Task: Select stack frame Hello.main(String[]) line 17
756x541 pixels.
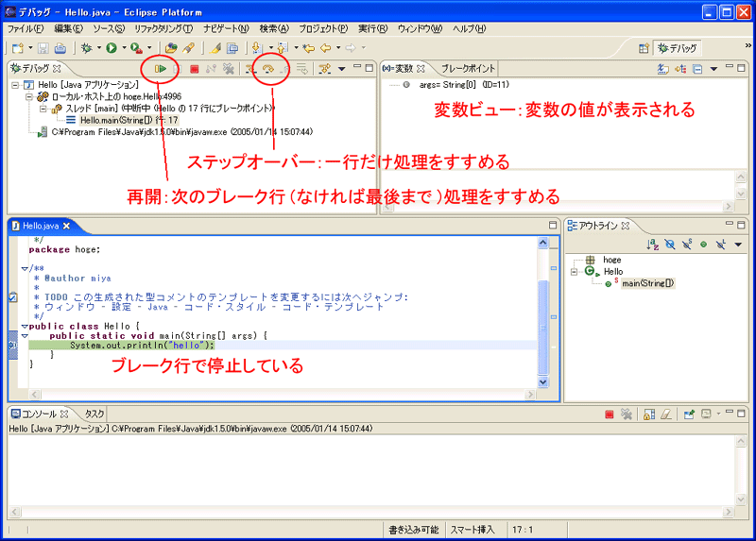Action: tap(129, 120)
